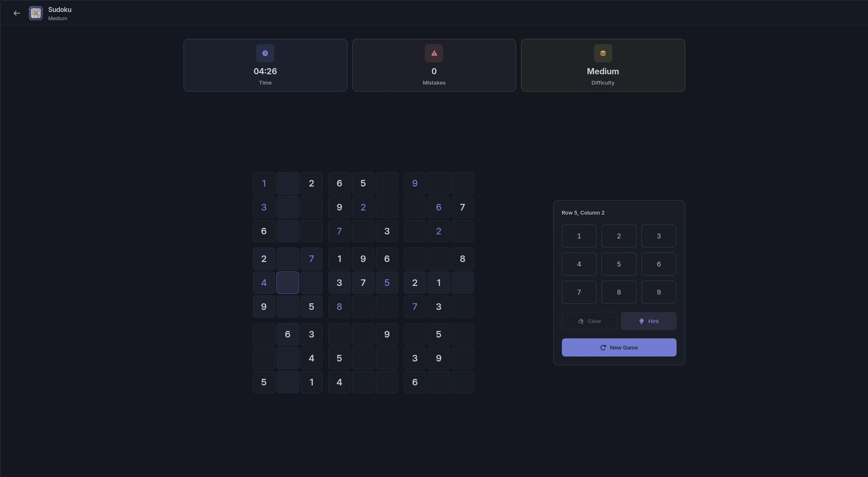The width and height of the screenshot is (868, 477).
Task: Click the 9 cell in row 7
Action: tap(387, 335)
